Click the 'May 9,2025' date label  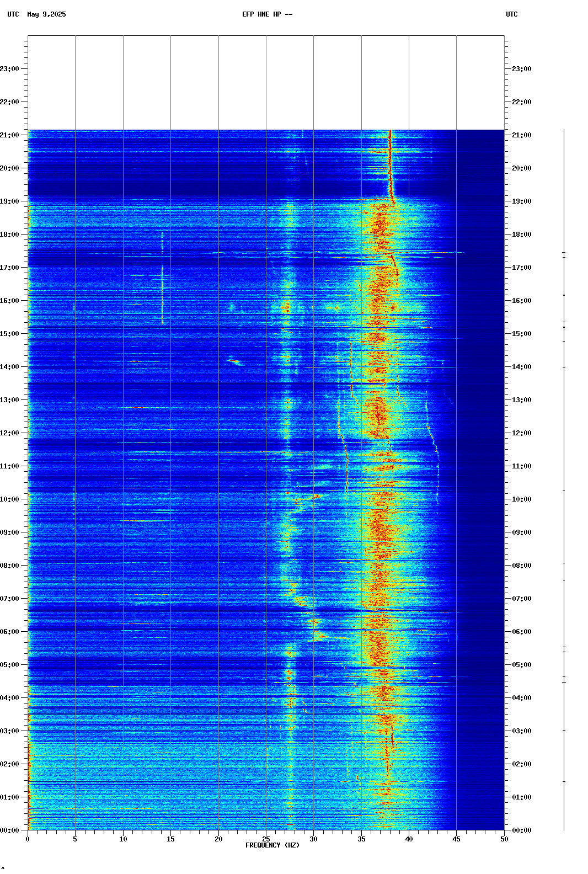pos(46,14)
